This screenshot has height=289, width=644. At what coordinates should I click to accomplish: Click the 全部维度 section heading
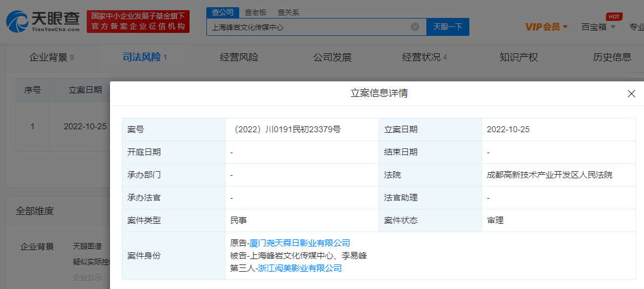click(x=35, y=211)
